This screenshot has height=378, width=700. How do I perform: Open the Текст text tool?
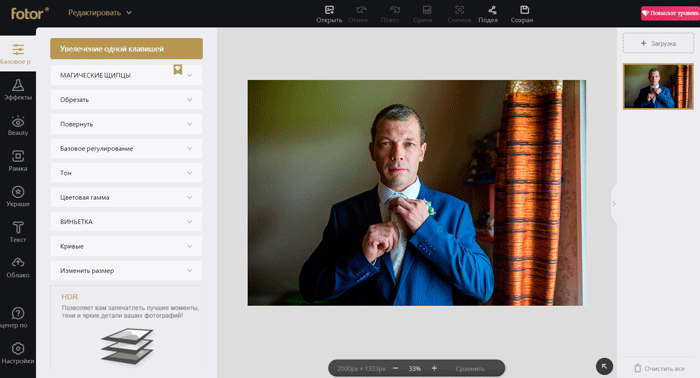(18, 232)
